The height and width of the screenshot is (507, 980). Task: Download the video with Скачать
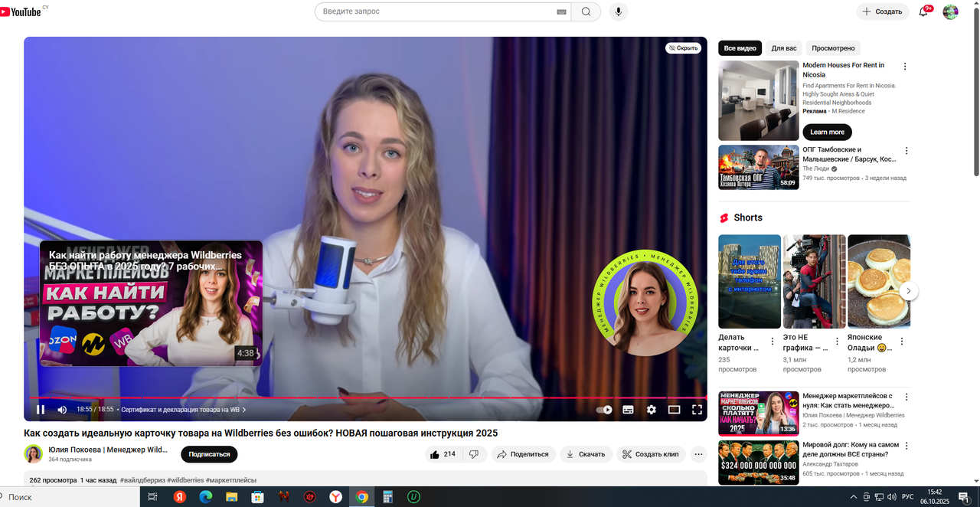(x=586, y=454)
